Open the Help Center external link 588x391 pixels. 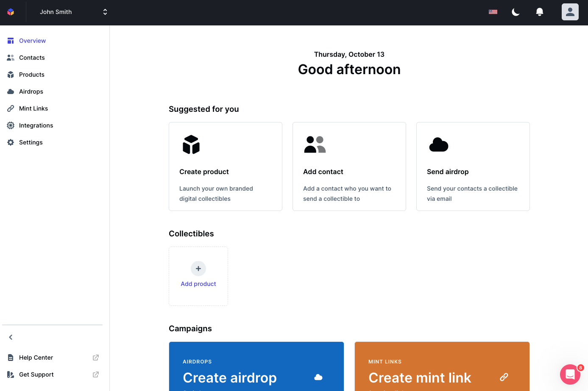(36, 357)
